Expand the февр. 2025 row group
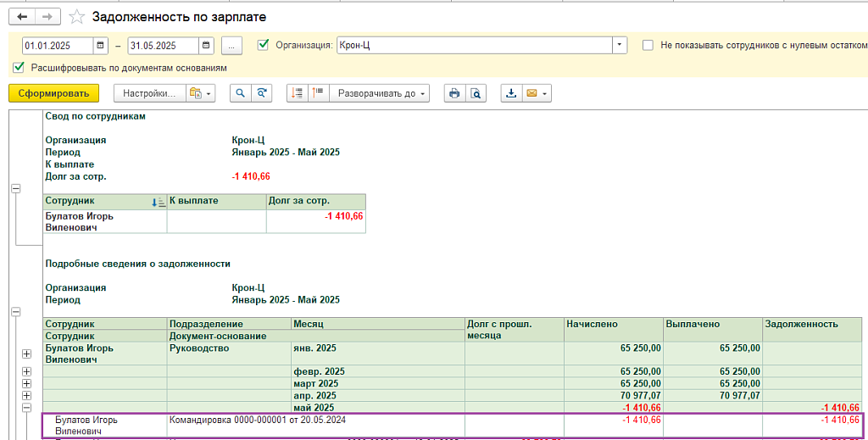Image resolution: width=868 pixels, height=440 pixels. (26, 371)
